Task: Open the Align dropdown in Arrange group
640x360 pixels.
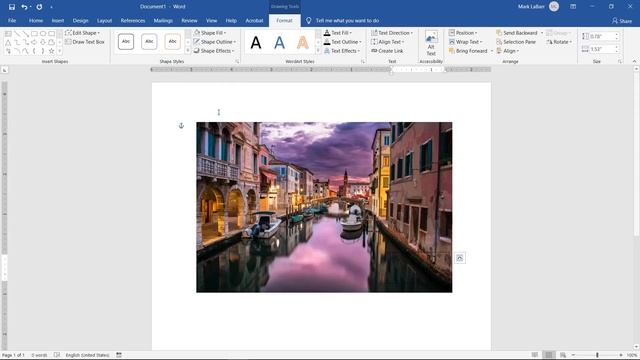Action: click(x=508, y=51)
